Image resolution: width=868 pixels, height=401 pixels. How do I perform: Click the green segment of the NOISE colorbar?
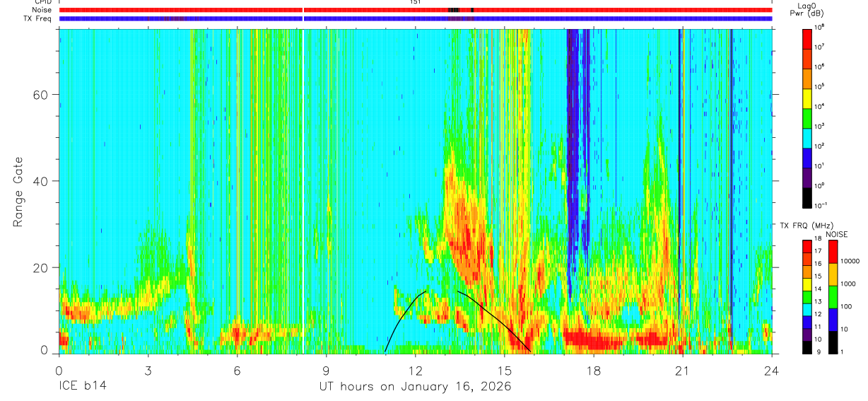[x=832, y=297]
